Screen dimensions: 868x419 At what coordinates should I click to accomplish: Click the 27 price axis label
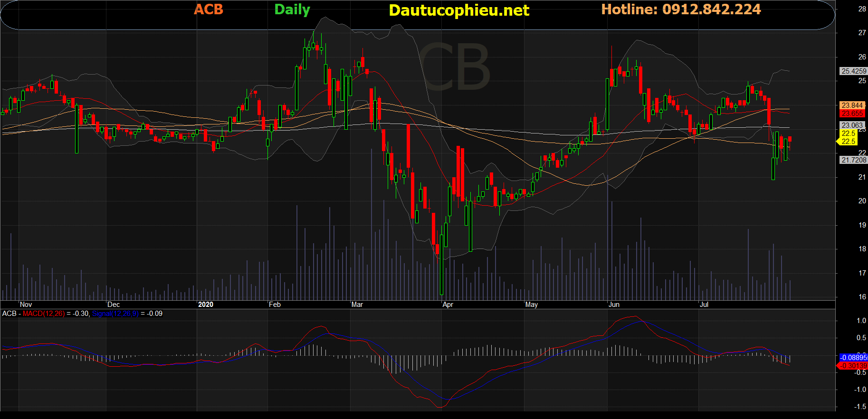click(x=862, y=33)
